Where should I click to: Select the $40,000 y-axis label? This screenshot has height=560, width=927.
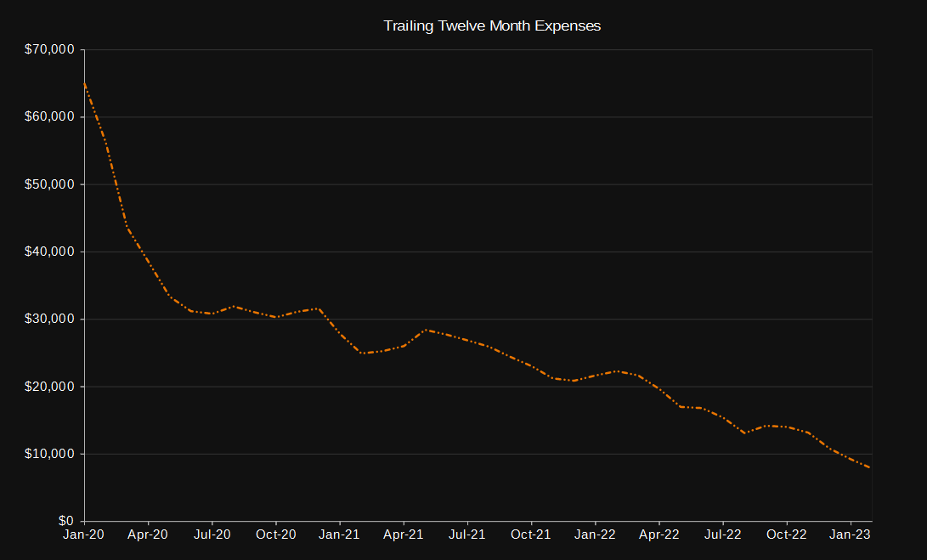point(49,252)
